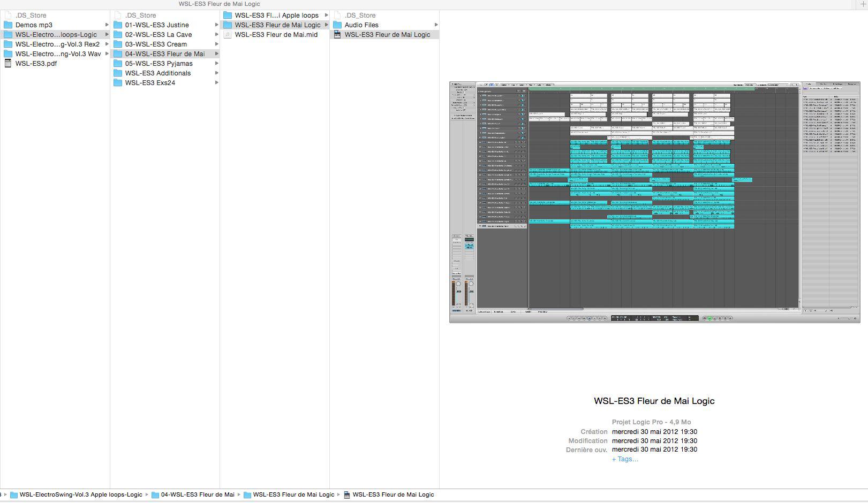
Task: Click the 02-WSL-ES3 La Cave folder icon
Action: tap(118, 35)
